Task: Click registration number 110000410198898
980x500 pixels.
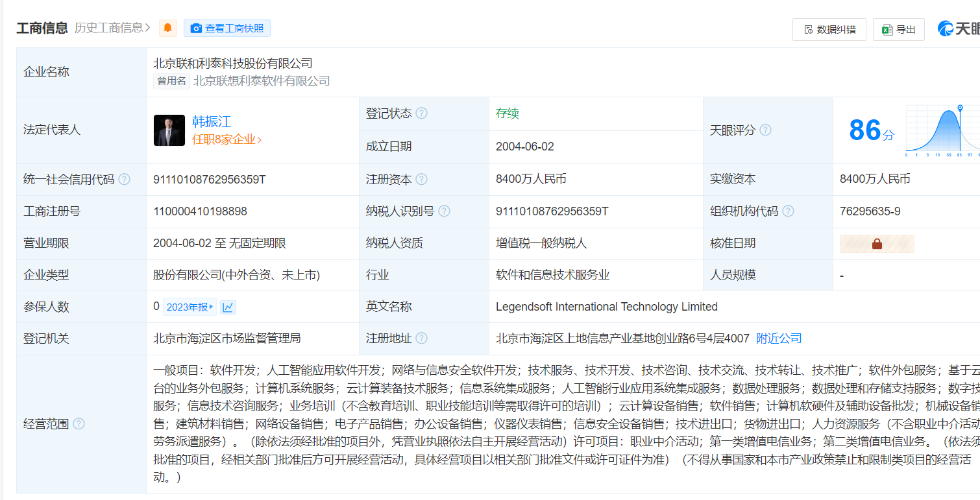Action: point(200,211)
